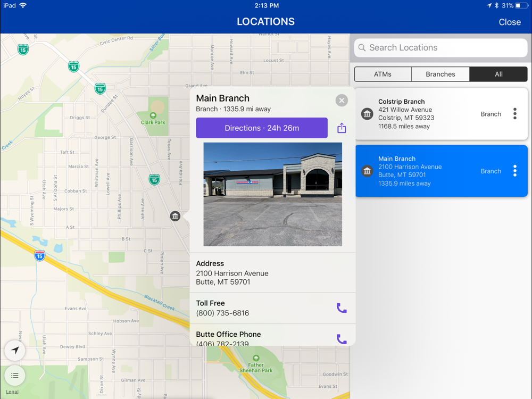Open more options for Colstrip Branch
532x399 pixels.
pyautogui.click(x=514, y=114)
